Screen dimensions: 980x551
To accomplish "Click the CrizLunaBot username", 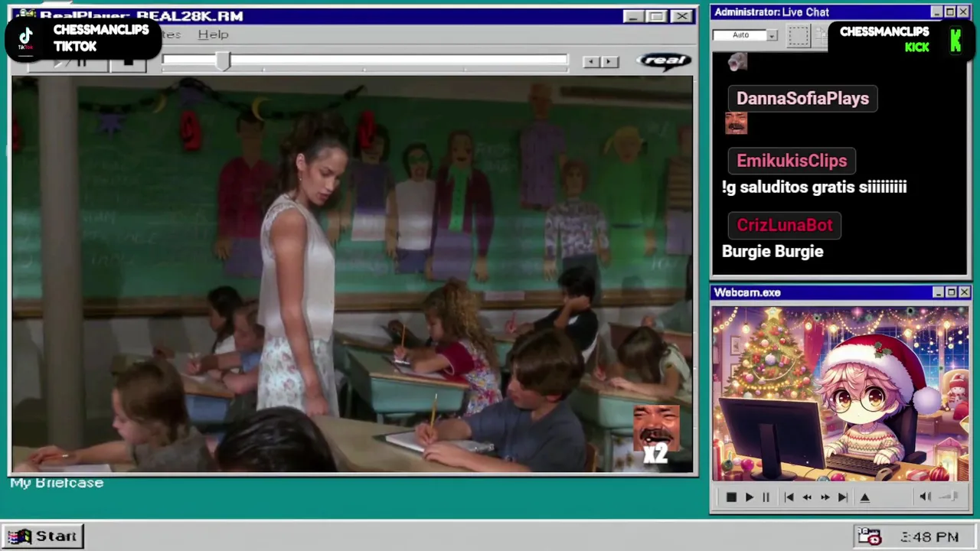I will click(785, 225).
